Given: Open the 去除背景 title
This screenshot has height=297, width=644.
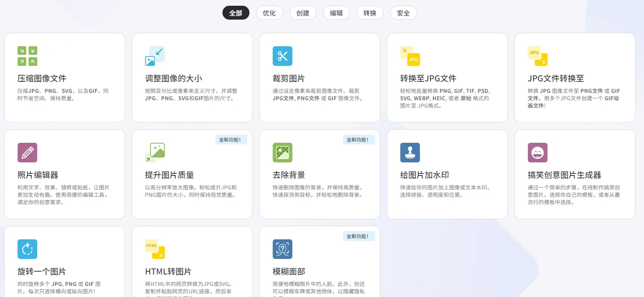Looking at the screenshot, I should tap(289, 175).
